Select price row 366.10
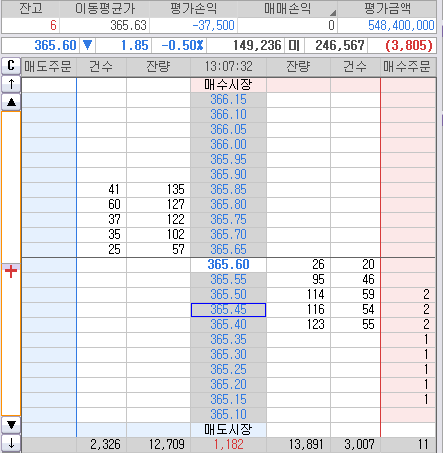The width and height of the screenshot is (443, 453). [228, 115]
